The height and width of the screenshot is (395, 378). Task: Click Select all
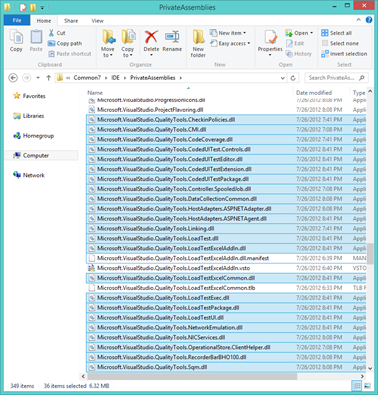pyautogui.click(x=336, y=33)
